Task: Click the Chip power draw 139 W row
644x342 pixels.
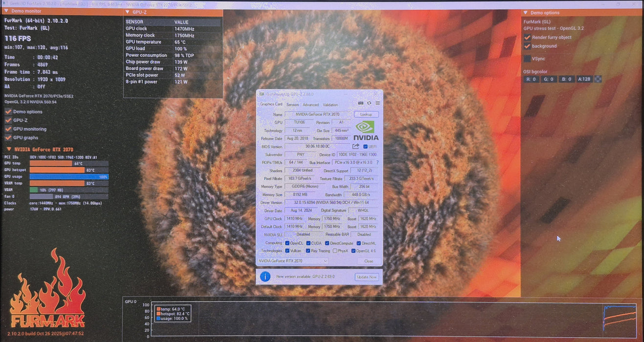Action: 173,62
